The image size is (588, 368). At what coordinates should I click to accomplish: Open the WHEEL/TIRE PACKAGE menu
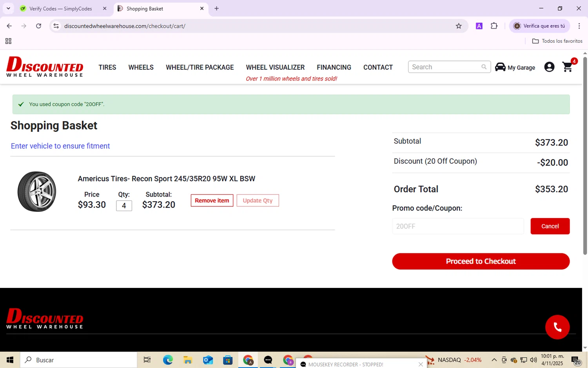point(200,67)
